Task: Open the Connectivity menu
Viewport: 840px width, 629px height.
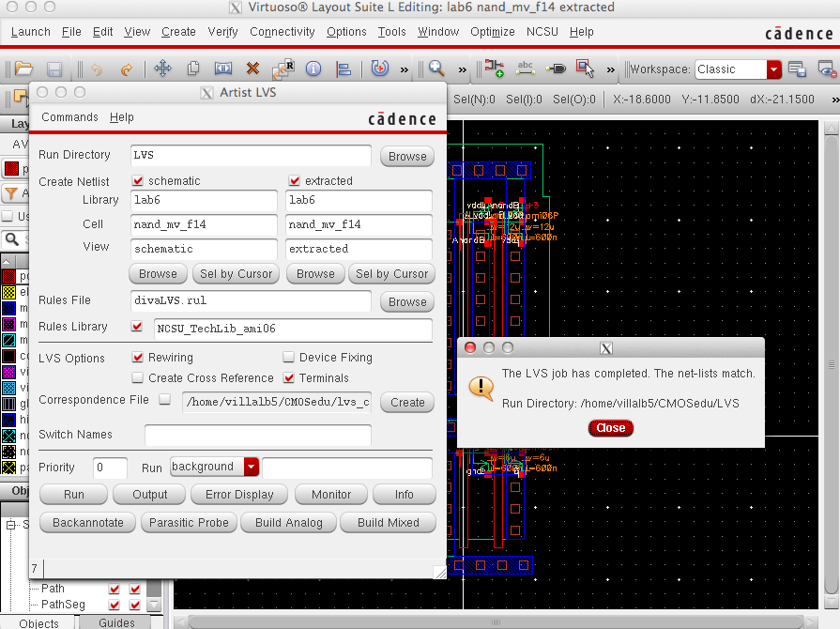Action: click(x=282, y=32)
